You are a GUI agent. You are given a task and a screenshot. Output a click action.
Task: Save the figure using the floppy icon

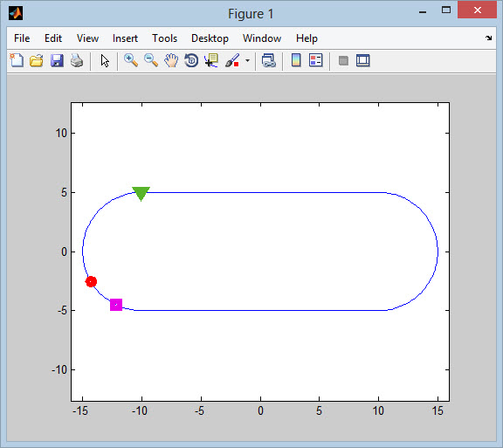[57, 60]
